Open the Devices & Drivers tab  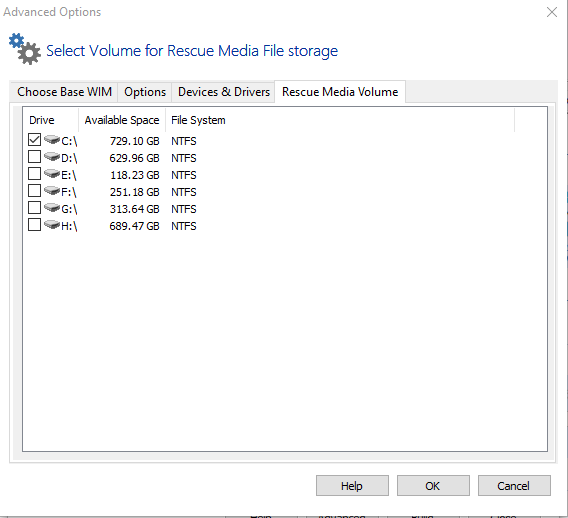click(224, 92)
